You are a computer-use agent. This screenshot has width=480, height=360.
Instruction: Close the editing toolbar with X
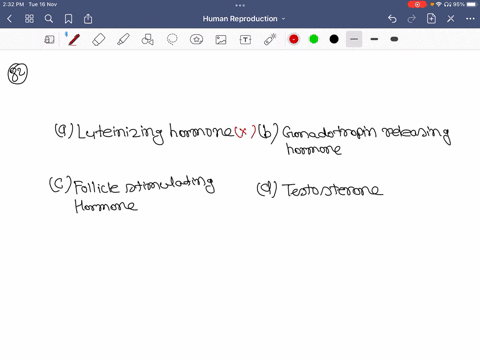(451, 19)
